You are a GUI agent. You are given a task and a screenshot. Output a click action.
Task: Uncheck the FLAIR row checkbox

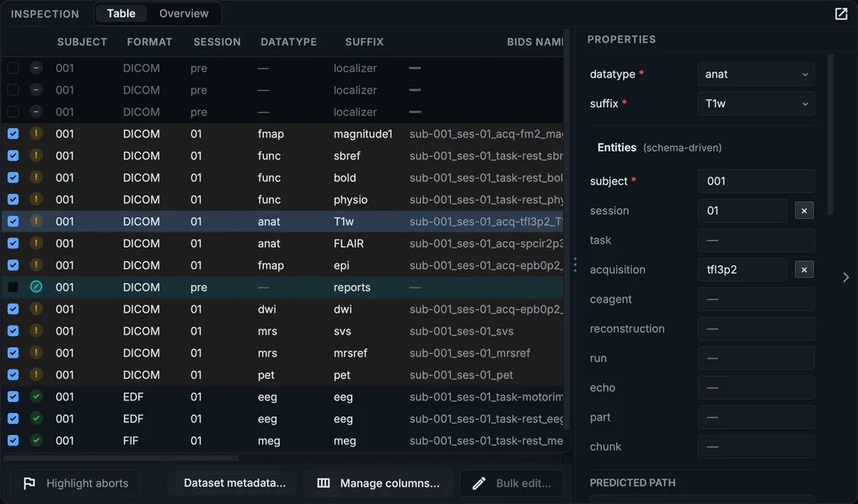(x=13, y=243)
